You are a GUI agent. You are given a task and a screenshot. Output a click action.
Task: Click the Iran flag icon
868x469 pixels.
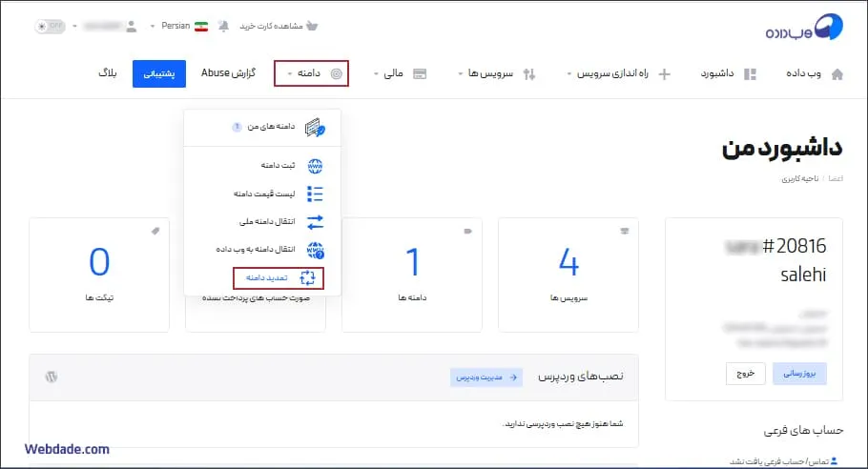coord(201,26)
